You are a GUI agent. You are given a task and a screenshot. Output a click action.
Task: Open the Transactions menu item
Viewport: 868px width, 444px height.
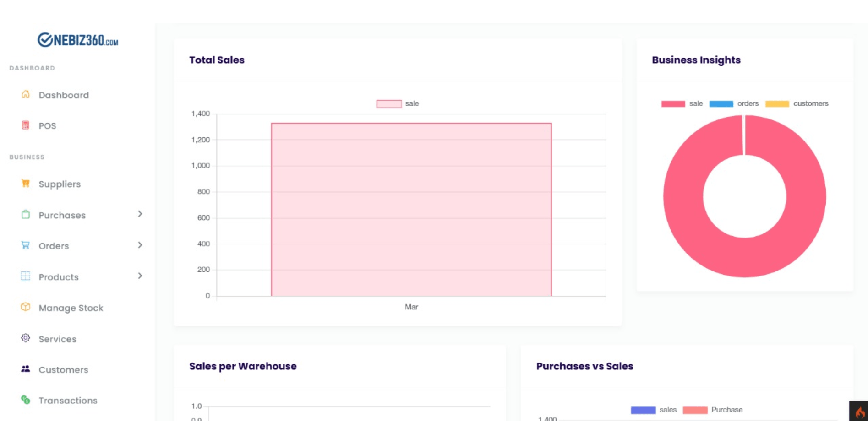point(68,401)
